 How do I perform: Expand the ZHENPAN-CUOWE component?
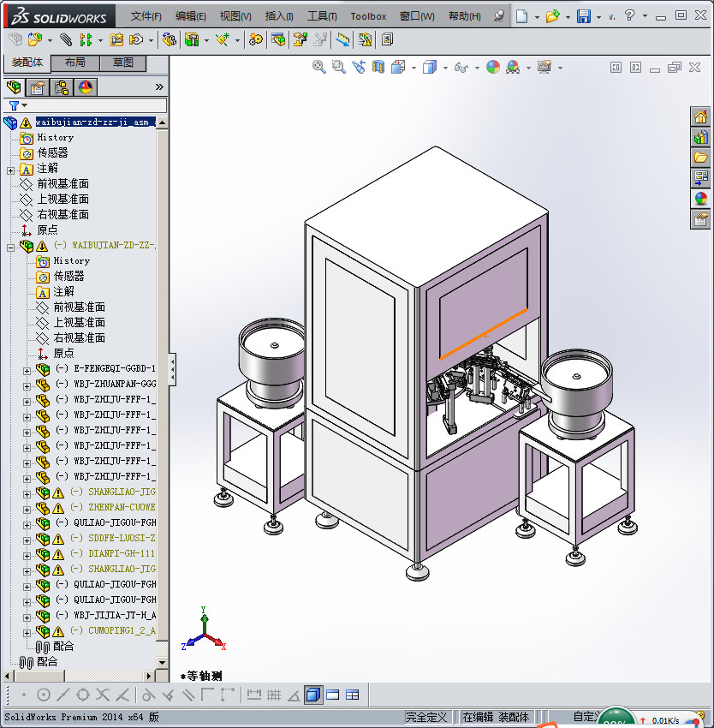(27, 510)
